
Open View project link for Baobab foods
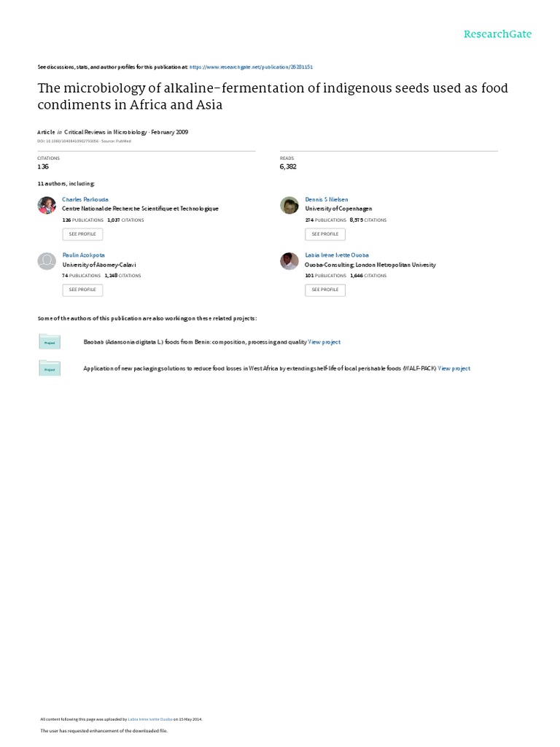click(324, 342)
